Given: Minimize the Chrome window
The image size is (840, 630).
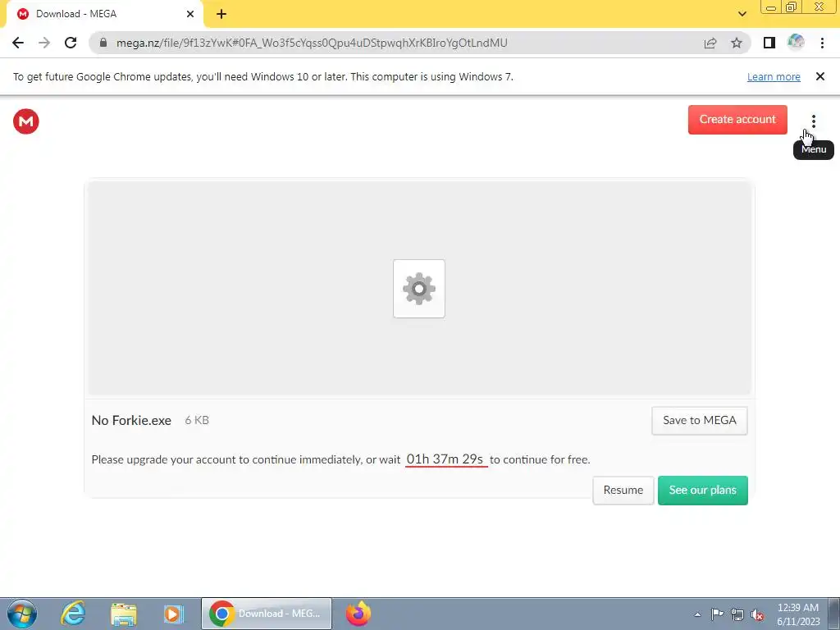Looking at the screenshot, I should coord(771,7).
